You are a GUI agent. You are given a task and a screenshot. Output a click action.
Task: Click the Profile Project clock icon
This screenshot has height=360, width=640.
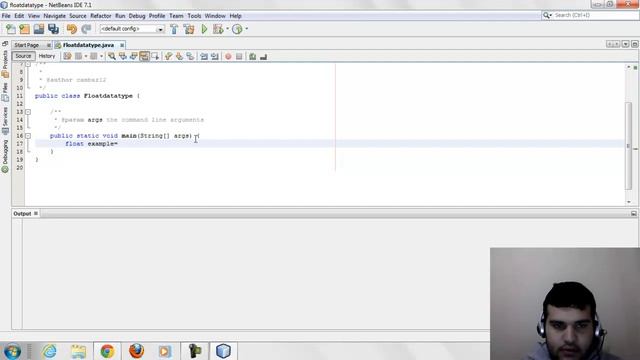237,29
